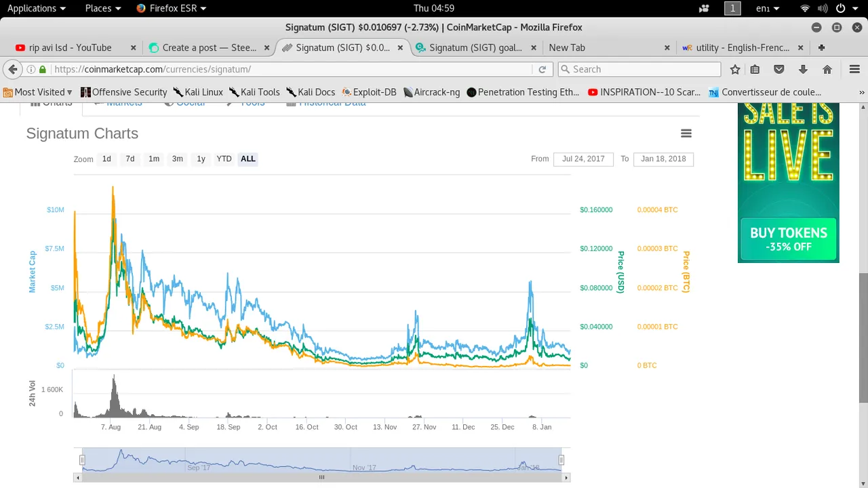Close the 'Create a post — Stee...' tab
868x488 pixels.
267,47
